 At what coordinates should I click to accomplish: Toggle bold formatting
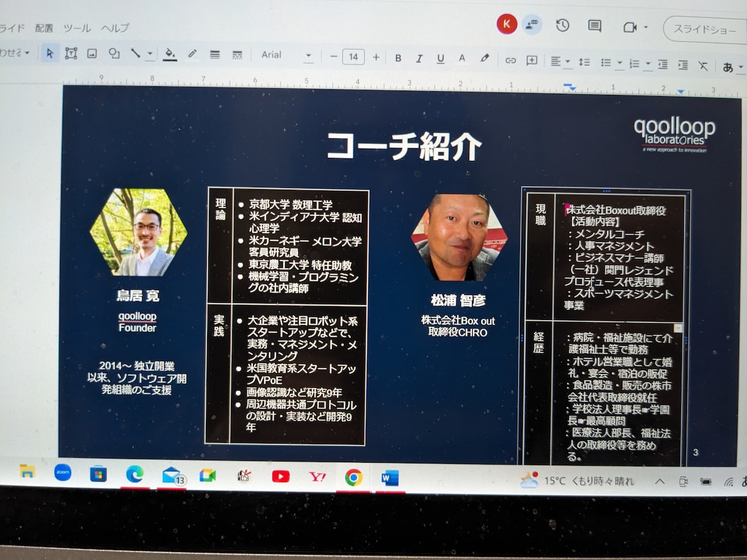(398, 58)
